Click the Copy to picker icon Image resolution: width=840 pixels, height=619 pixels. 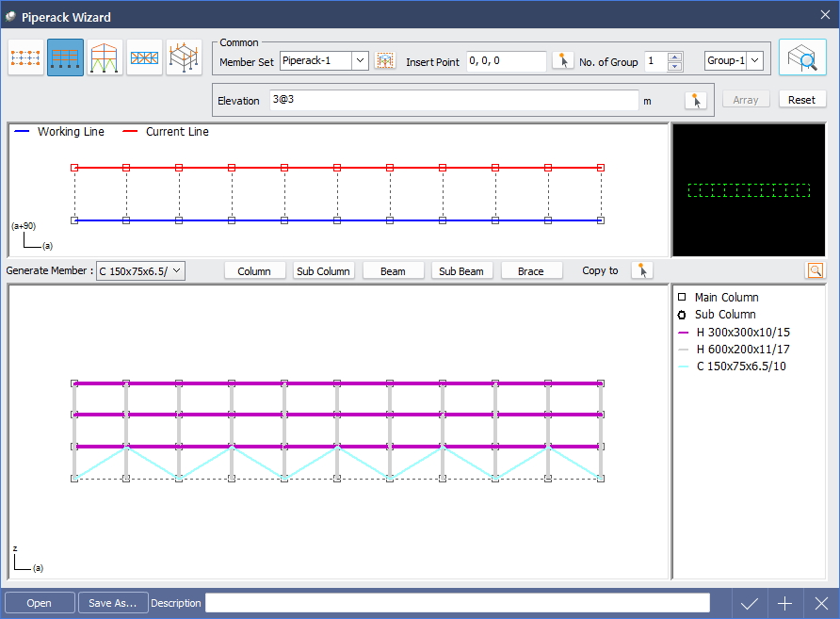[641, 270]
